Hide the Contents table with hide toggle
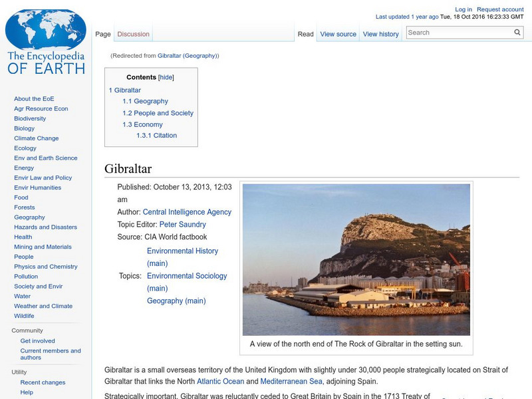 [166, 77]
